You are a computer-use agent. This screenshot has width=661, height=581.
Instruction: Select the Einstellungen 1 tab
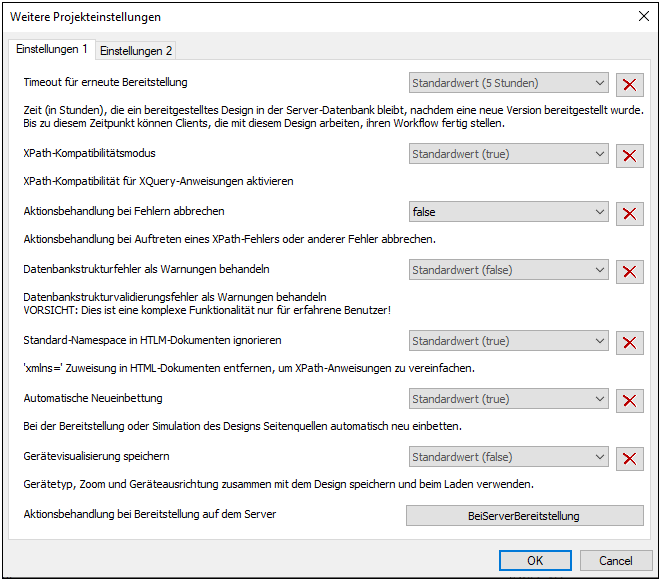tap(52, 49)
